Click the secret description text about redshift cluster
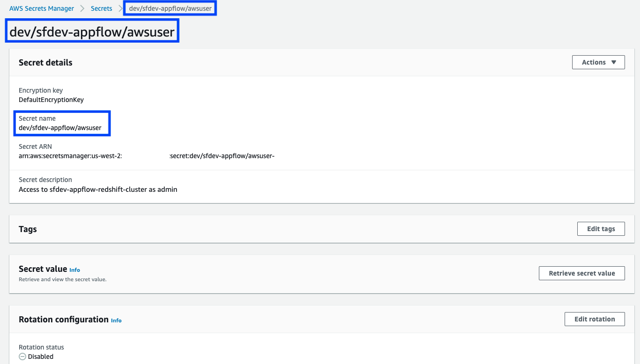The width and height of the screenshot is (640, 364). pos(98,189)
